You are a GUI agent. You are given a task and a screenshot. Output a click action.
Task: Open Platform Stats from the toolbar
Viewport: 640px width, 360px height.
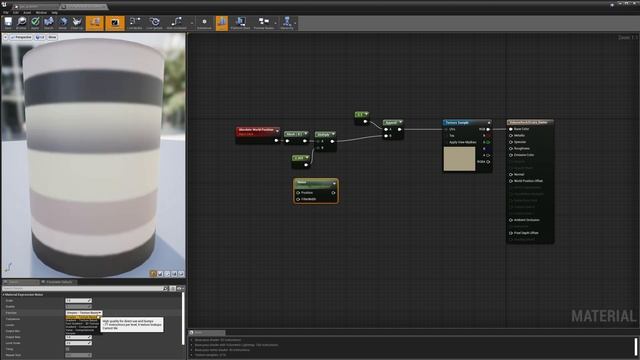[x=240, y=23]
